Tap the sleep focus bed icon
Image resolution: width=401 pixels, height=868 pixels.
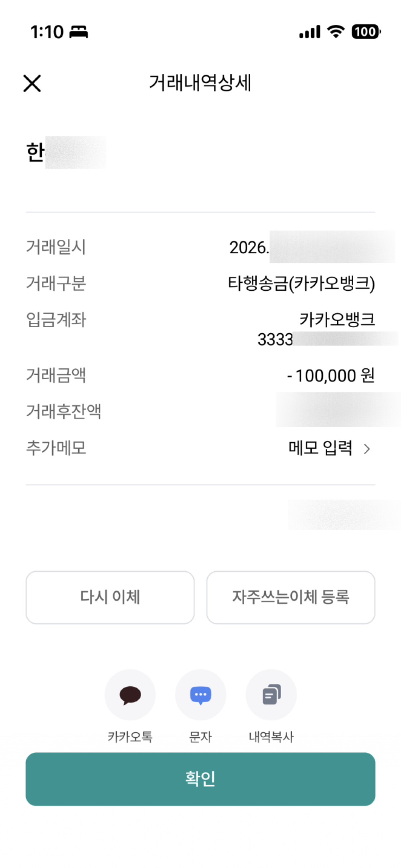(79, 32)
